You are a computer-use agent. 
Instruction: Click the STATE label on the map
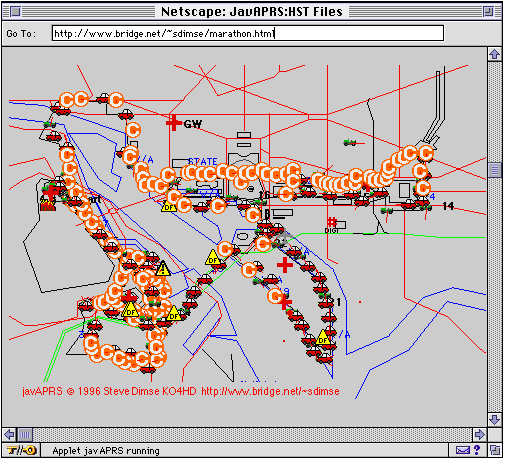203,162
